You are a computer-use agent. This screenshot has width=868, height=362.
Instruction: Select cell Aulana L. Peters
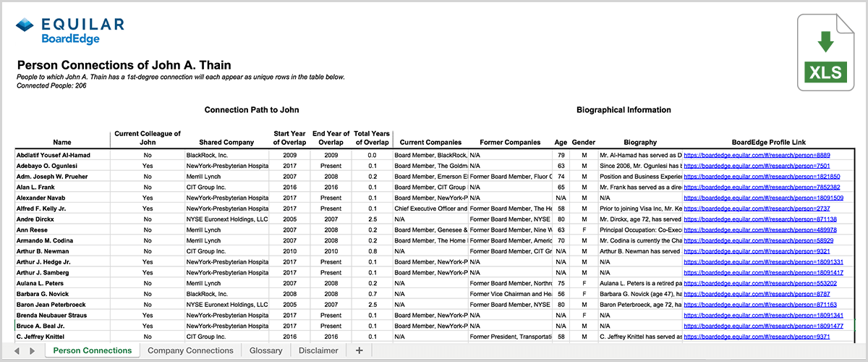(62, 283)
